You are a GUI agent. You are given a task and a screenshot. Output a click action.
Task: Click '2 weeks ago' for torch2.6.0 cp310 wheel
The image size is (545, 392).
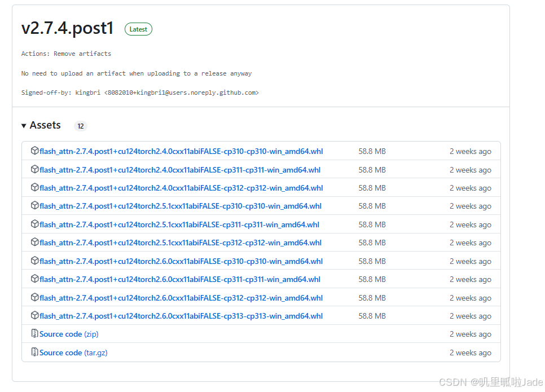click(x=471, y=261)
